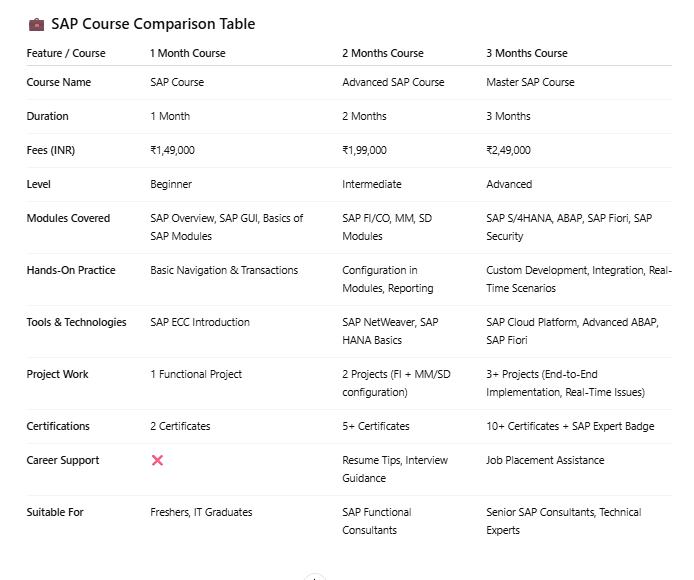Click the red cross in Career Support row
Image resolution: width=694 pixels, height=580 pixels.
coord(157,460)
